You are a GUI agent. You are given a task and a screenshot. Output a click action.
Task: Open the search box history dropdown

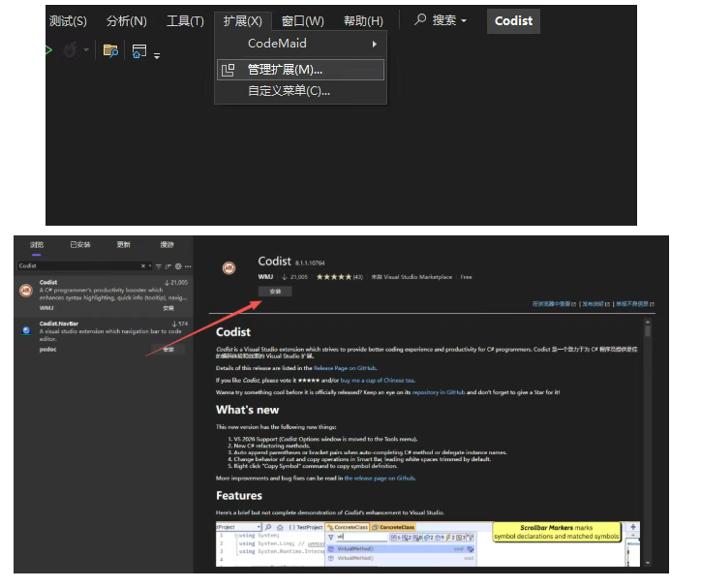pos(150,266)
